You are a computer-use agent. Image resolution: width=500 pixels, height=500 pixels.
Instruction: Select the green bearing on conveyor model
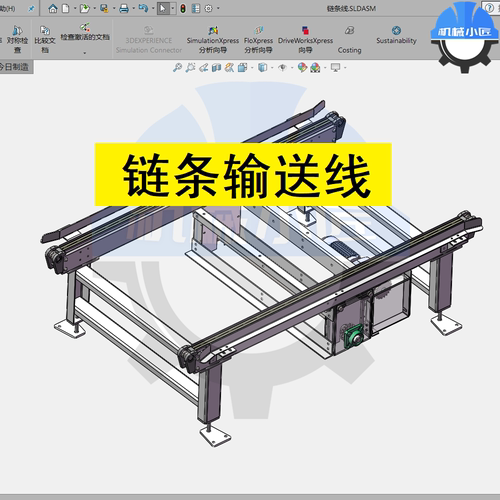tap(354, 336)
